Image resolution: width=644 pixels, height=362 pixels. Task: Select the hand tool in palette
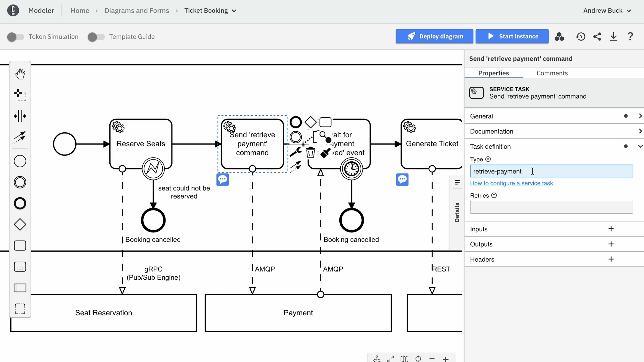pos(20,74)
